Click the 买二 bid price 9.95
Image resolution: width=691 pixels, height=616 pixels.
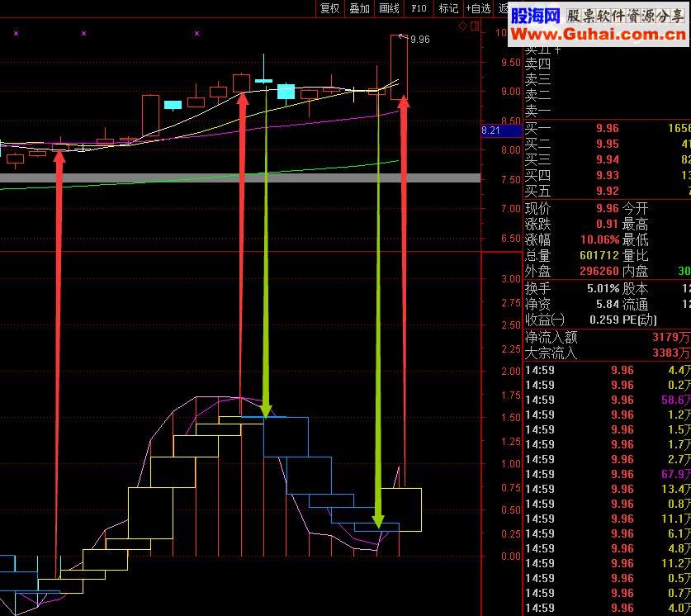[x=608, y=144]
